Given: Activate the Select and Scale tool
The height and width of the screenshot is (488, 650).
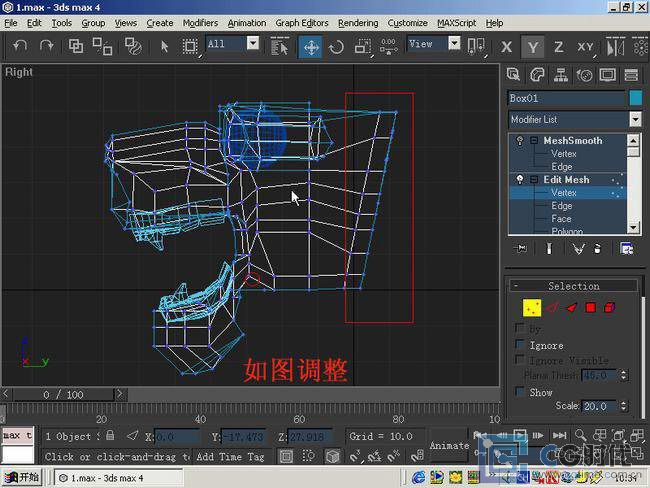Looking at the screenshot, I should pos(363,46).
